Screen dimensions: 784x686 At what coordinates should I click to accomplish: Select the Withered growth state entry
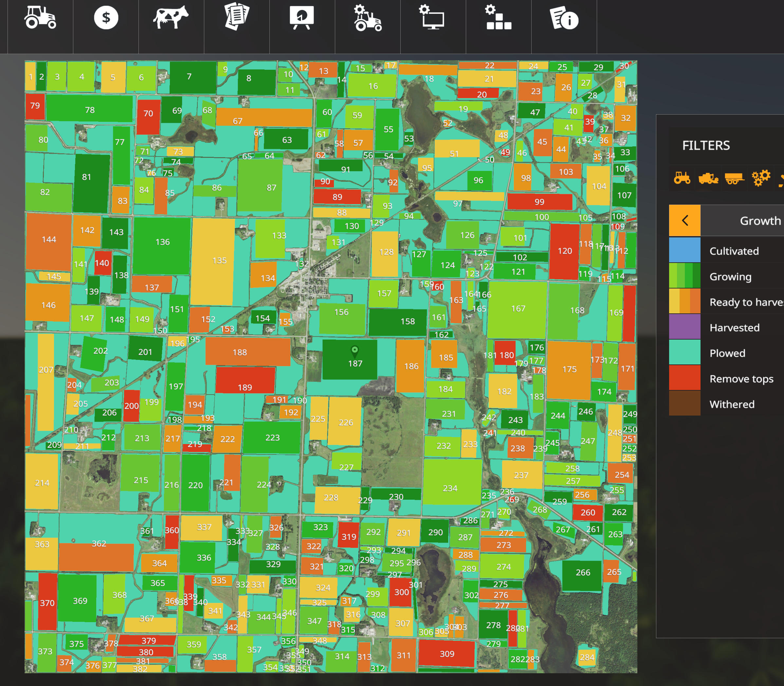(x=732, y=404)
